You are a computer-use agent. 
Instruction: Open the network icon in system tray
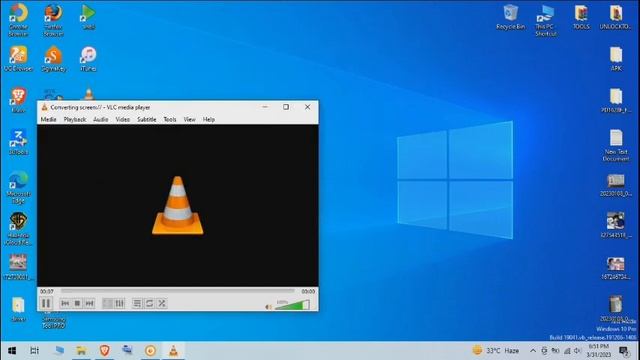click(x=567, y=351)
